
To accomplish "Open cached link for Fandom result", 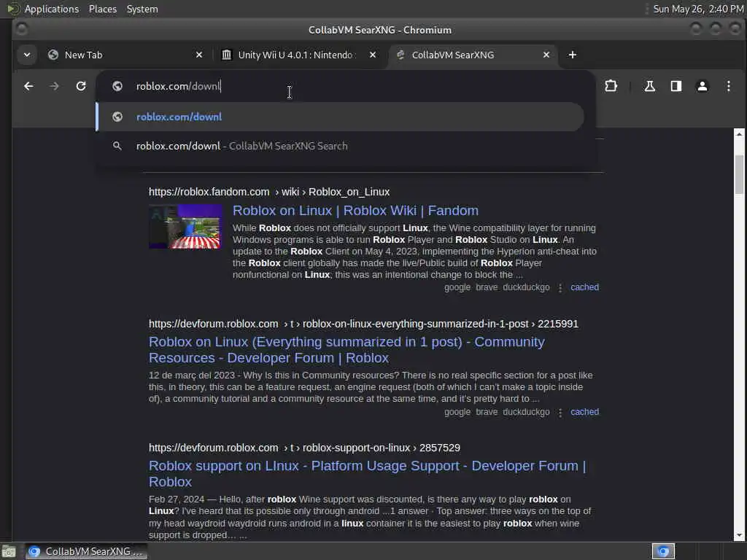I will (584, 287).
